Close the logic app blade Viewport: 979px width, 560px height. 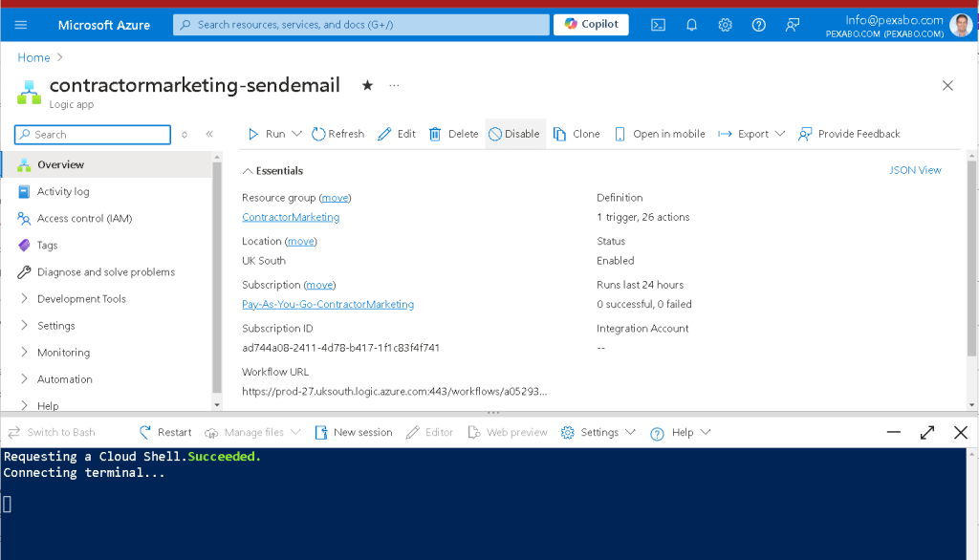pyautogui.click(x=947, y=86)
